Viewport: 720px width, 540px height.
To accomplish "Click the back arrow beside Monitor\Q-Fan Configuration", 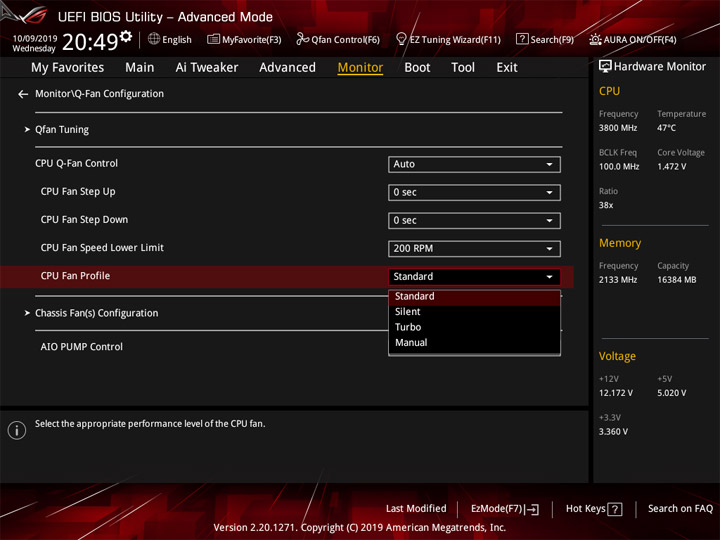I will [23, 94].
